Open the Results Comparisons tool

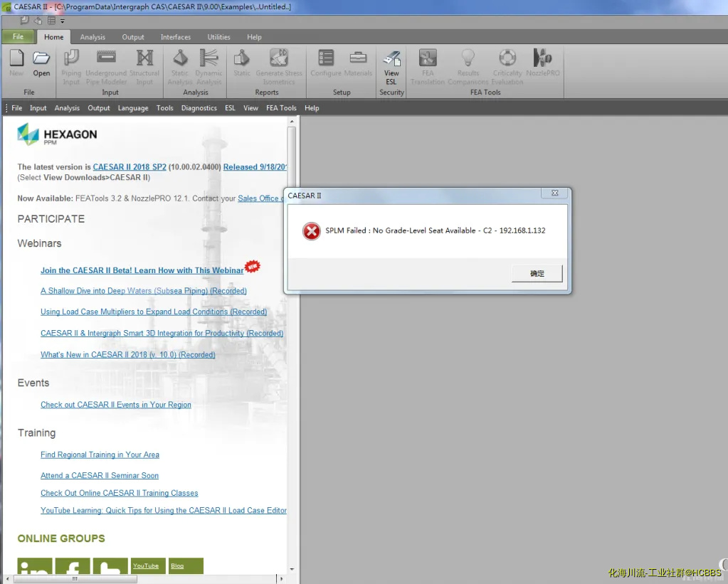tap(468, 68)
